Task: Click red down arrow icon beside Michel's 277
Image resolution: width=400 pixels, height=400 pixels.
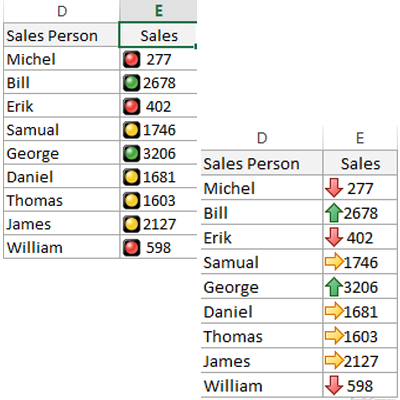Action: pyautogui.click(x=334, y=188)
